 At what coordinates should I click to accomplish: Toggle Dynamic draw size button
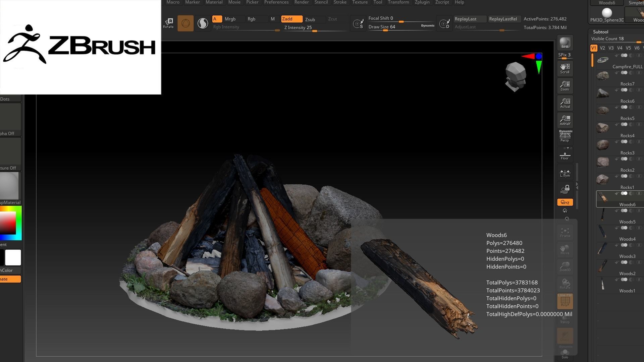pyautogui.click(x=428, y=25)
